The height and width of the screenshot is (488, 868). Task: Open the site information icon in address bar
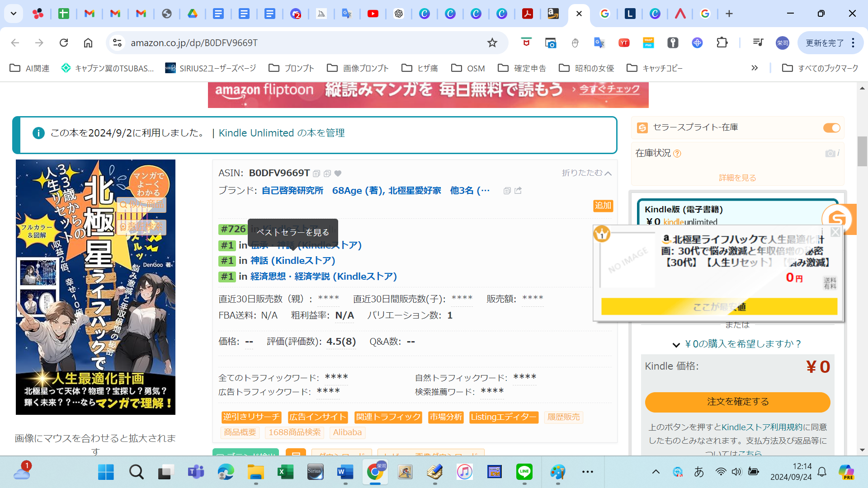[x=117, y=43]
